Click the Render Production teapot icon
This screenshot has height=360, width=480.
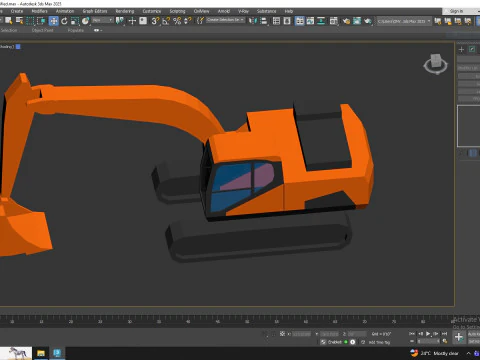368,21
